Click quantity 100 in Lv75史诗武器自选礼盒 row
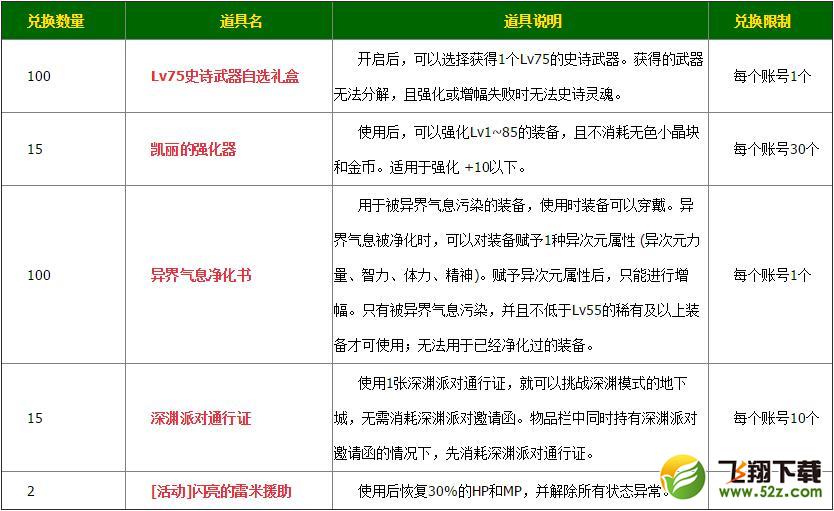The image size is (834, 511). (x=39, y=76)
